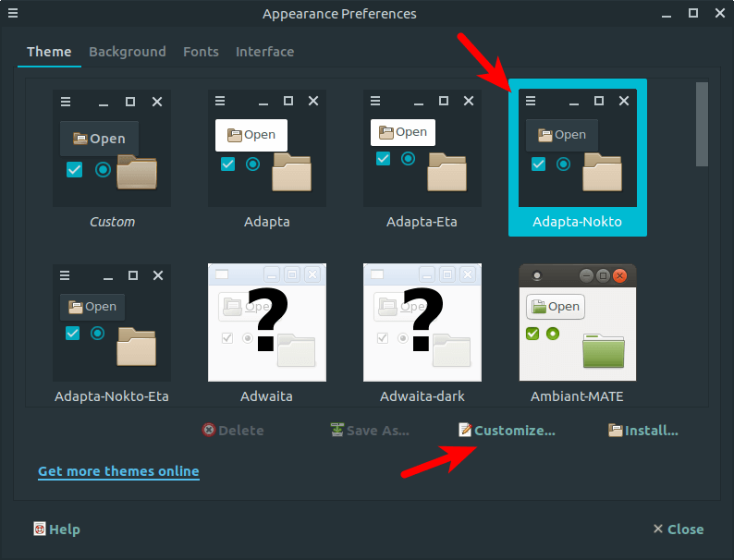Select the Custom theme thumbnail

(112, 149)
